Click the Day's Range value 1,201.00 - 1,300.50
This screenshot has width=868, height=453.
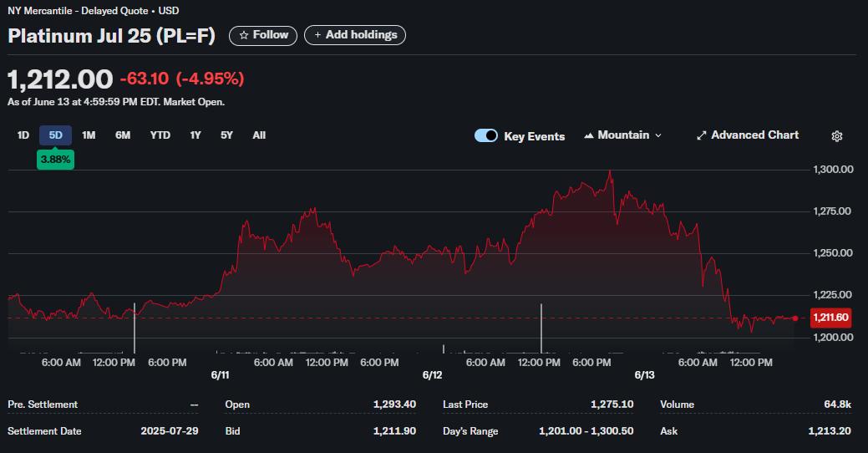586,430
